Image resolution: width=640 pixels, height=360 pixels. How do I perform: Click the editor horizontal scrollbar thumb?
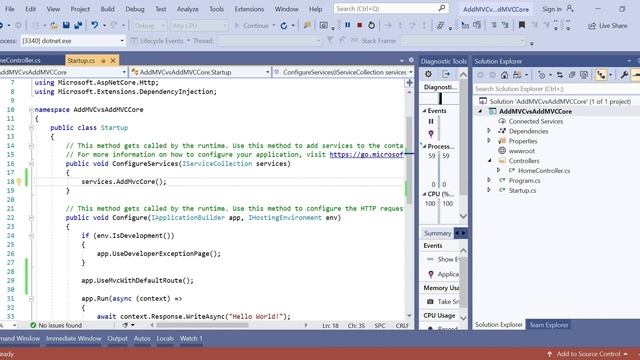click(x=202, y=325)
